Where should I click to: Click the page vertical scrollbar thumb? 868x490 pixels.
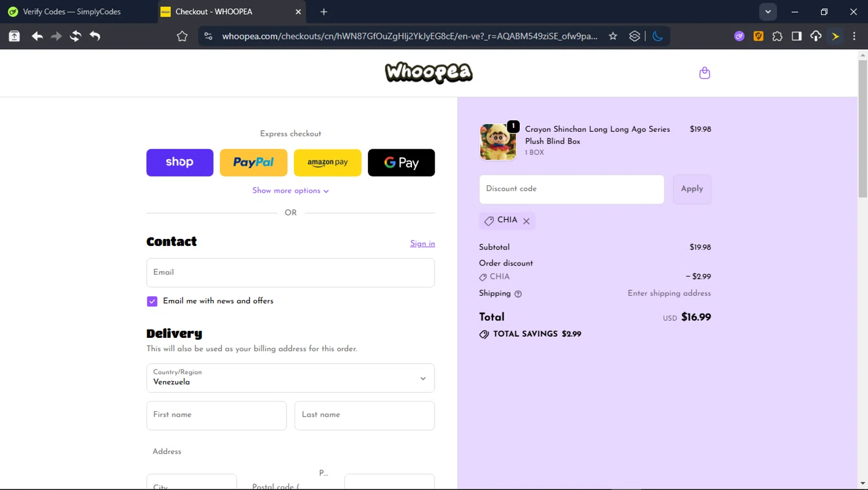click(x=862, y=128)
